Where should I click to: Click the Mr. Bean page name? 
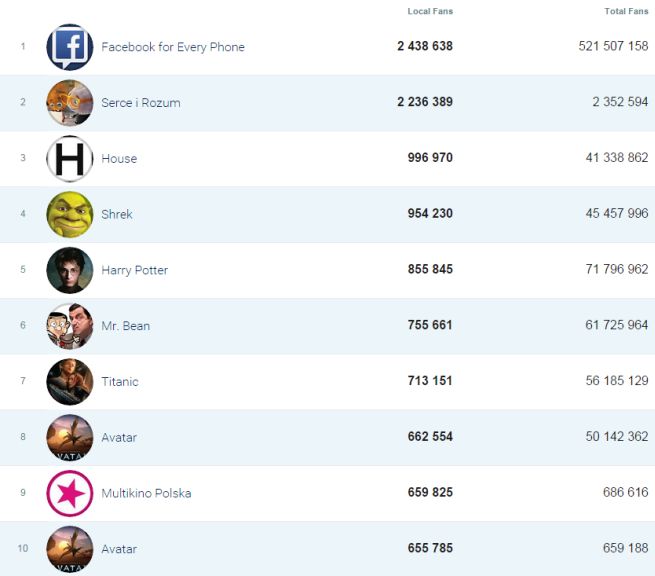coord(126,326)
